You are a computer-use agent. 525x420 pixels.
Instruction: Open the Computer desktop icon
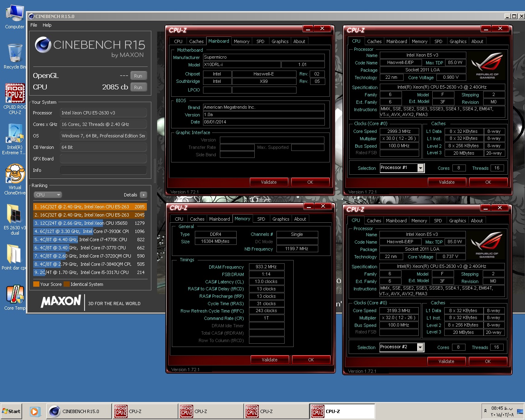coord(15,17)
